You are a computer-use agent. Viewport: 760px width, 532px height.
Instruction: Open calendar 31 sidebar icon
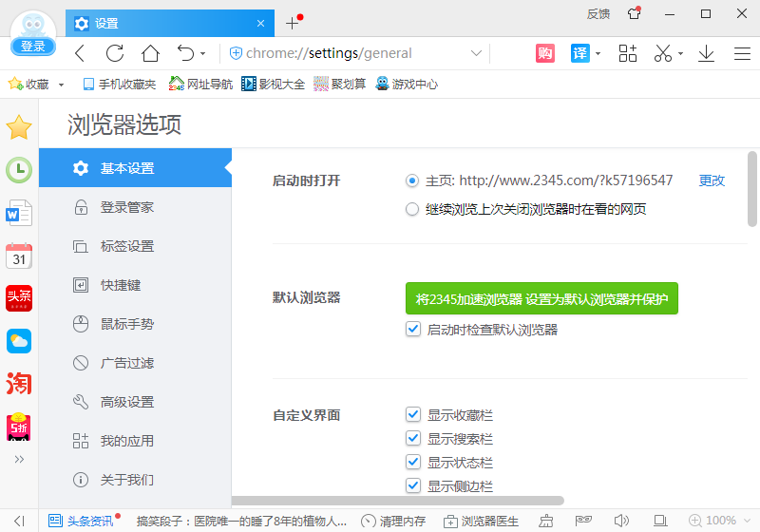[x=19, y=256]
